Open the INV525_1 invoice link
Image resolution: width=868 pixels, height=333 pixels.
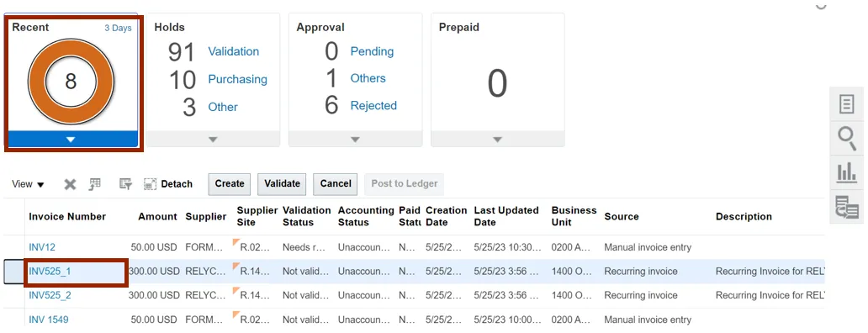(50, 271)
